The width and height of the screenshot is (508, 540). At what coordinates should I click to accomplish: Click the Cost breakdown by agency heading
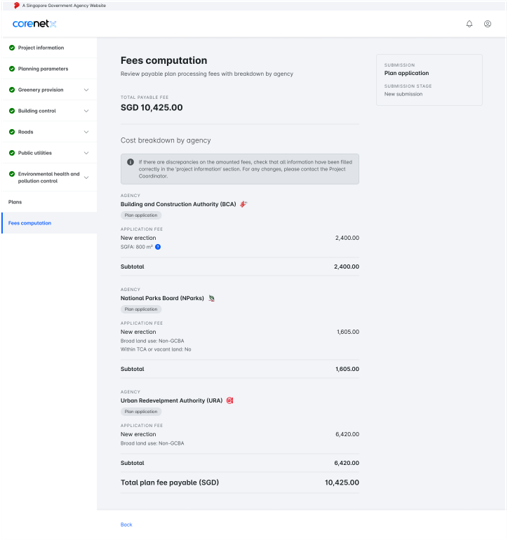(166, 140)
